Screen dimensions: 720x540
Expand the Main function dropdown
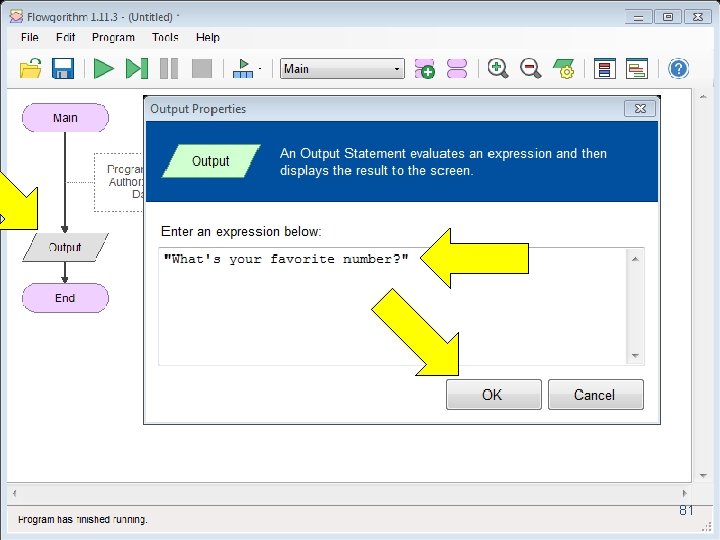click(x=397, y=69)
